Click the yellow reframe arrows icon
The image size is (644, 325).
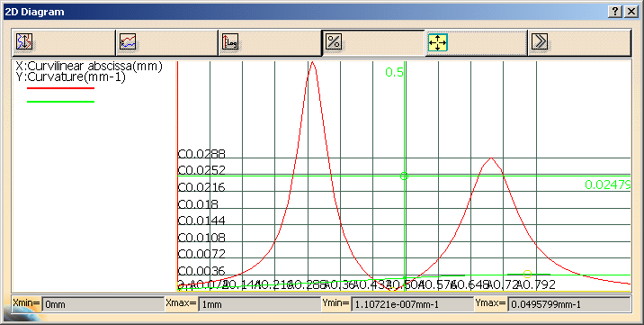point(437,42)
